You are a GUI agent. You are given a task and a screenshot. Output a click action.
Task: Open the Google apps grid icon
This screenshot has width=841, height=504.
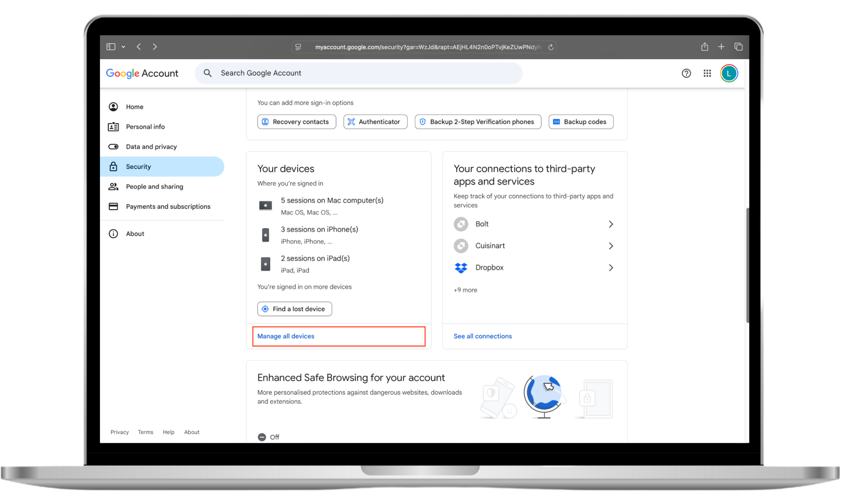[707, 73]
